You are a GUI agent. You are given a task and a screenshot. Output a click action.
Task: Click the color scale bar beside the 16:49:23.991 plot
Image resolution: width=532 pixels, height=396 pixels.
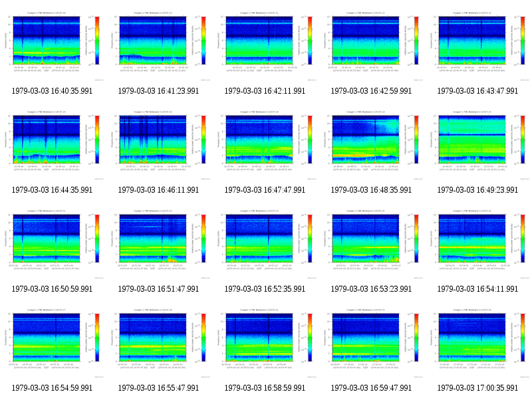tap(523, 140)
